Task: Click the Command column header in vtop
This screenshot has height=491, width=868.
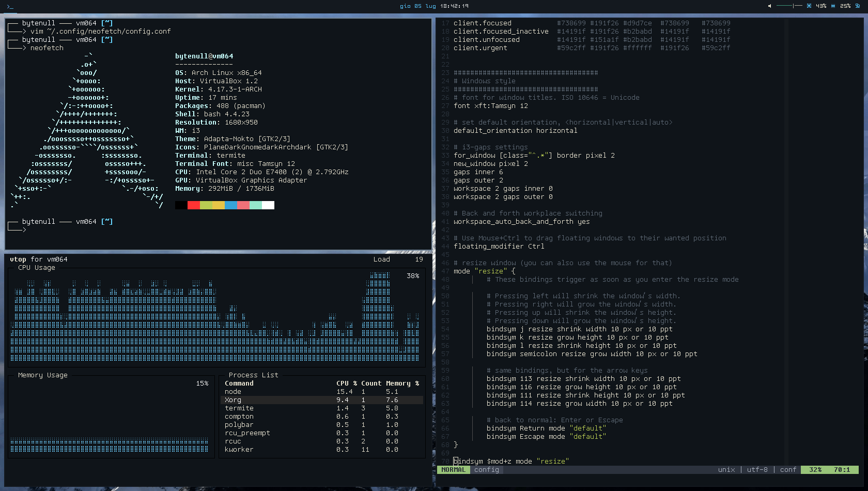Action: tap(239, 383)
